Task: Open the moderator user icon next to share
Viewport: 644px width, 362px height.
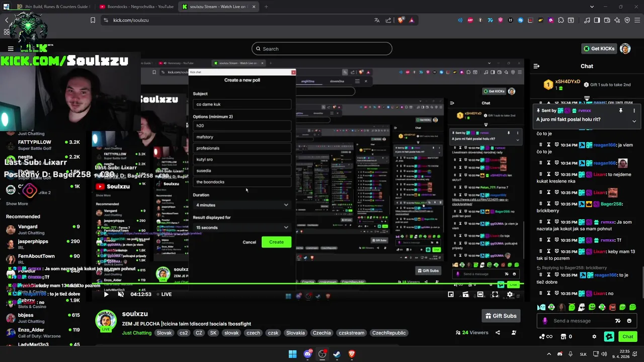Action: [514, 332]
